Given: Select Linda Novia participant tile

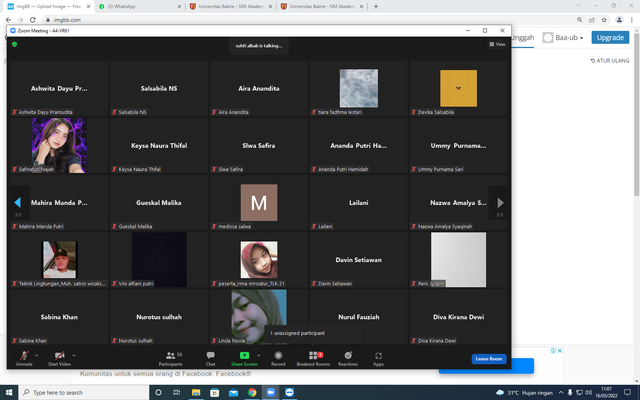Looking at the screenshot, I should [259, 317].
